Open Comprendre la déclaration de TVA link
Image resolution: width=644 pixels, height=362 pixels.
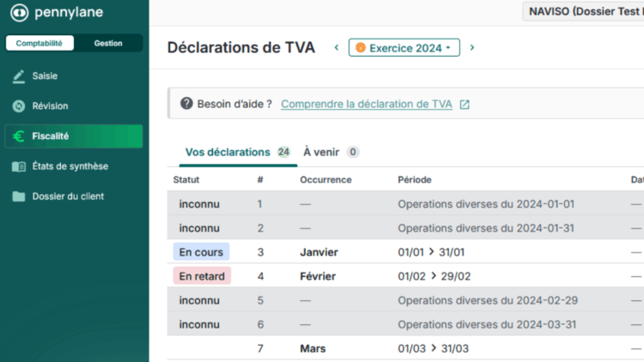click(367, 104)
